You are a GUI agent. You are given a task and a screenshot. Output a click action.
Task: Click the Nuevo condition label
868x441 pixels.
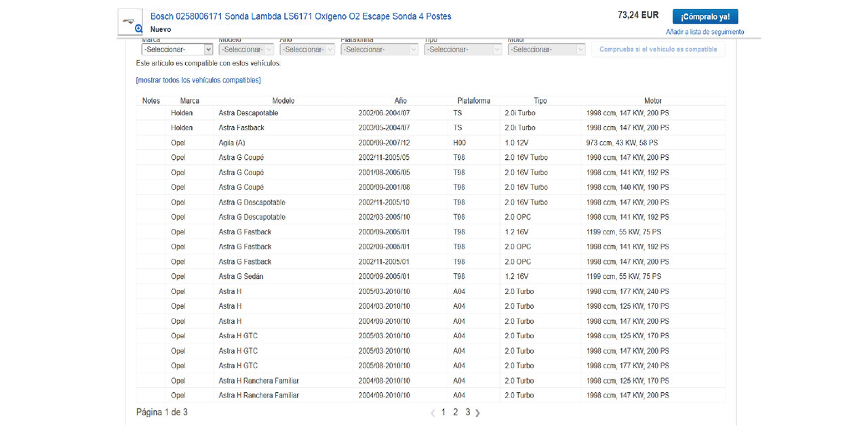(161, 30)
